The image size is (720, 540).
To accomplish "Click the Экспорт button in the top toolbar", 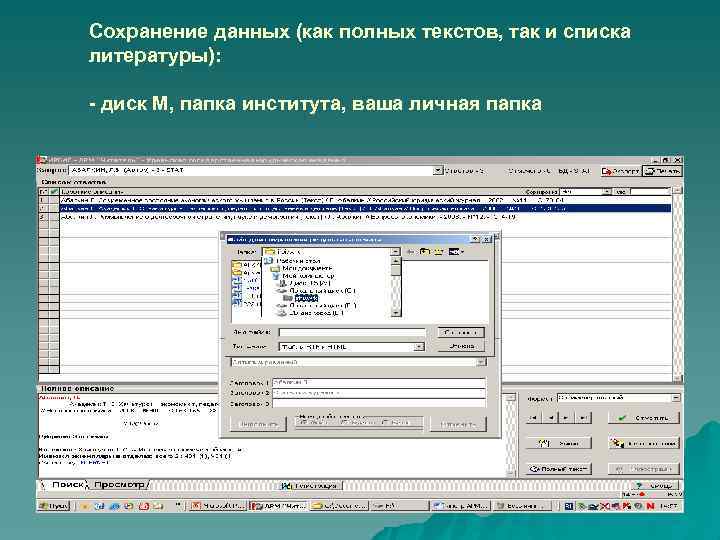I will (x=620, y=171).
